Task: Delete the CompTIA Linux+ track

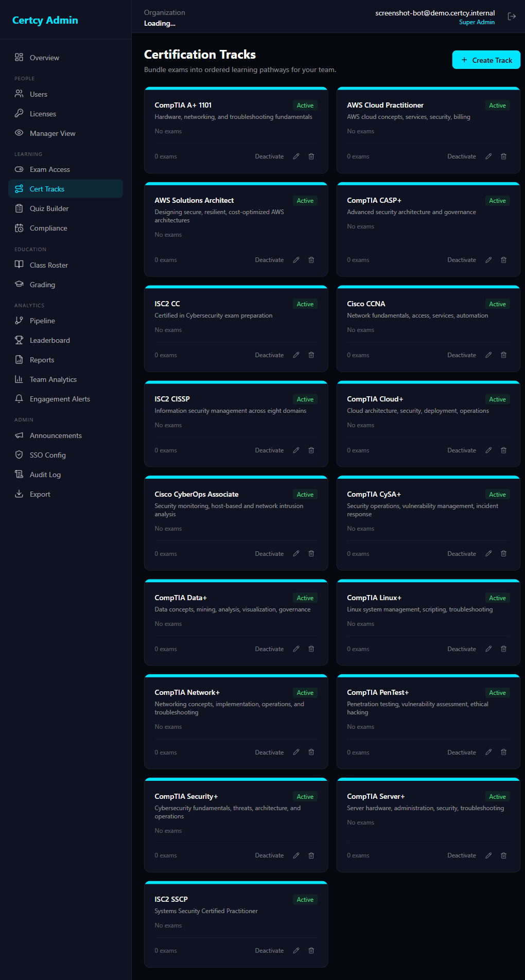Action: click(504, 649)
